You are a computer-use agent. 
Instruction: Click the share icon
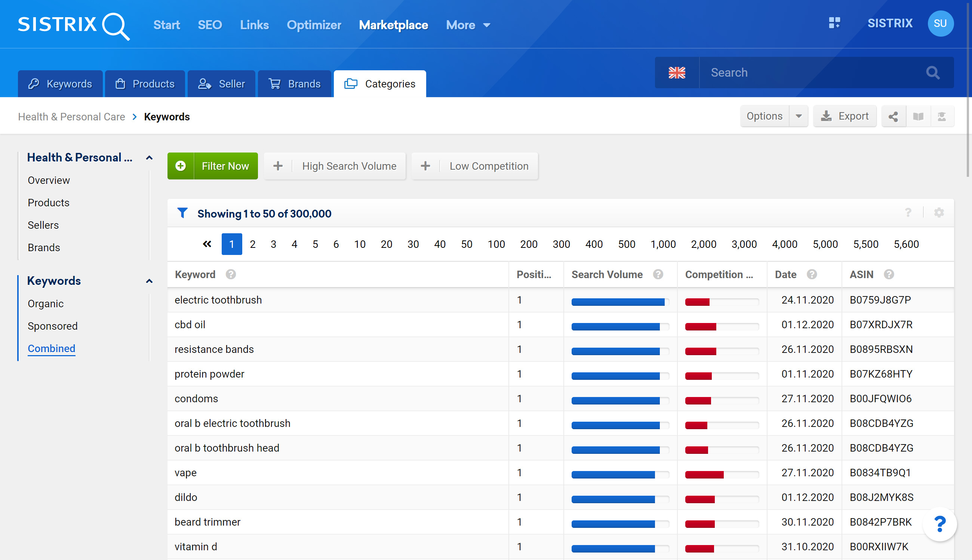coord(893,117)
